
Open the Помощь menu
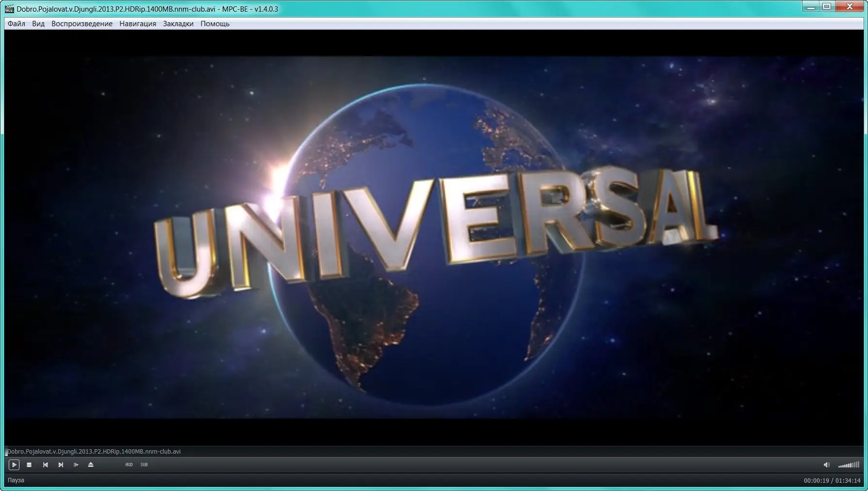pos(215,24)
